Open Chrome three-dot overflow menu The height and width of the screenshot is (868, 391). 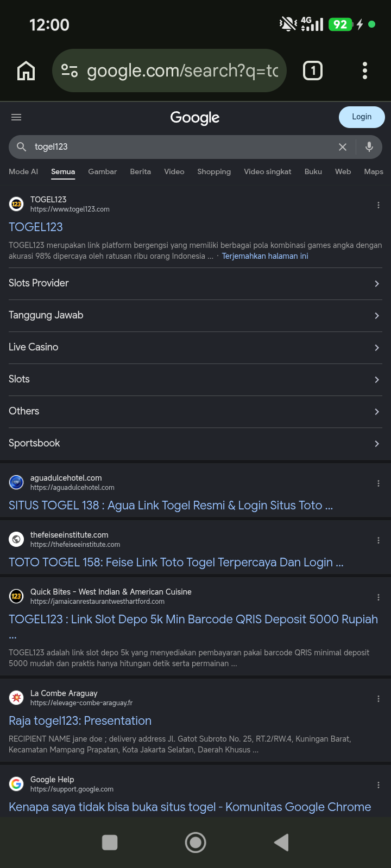[365, 71]
